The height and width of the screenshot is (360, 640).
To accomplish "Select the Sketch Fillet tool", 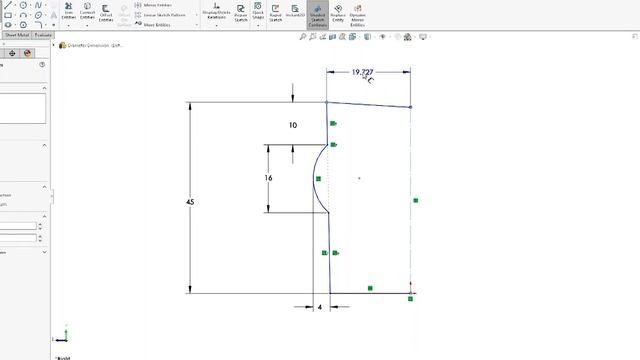I will (38, 25).
